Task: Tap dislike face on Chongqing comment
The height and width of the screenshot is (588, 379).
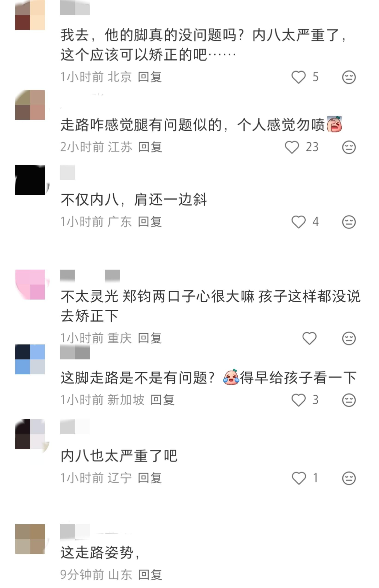Action: click(349, 338)
